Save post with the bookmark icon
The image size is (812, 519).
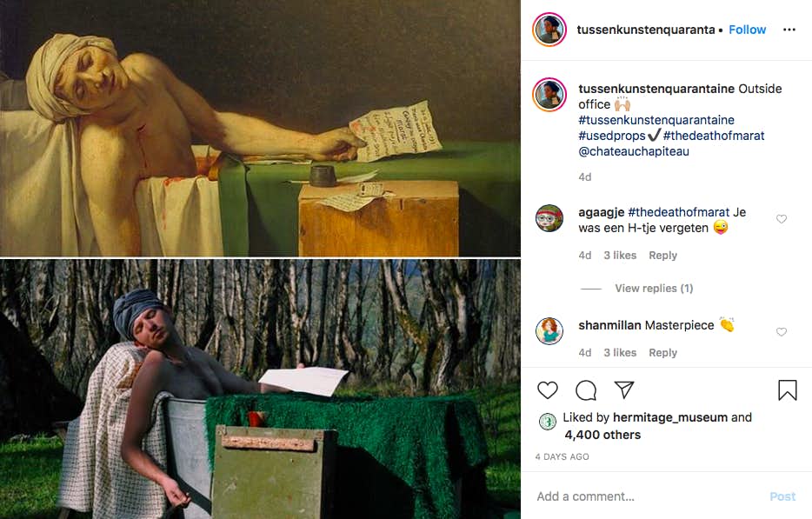[x=787, y=390]
